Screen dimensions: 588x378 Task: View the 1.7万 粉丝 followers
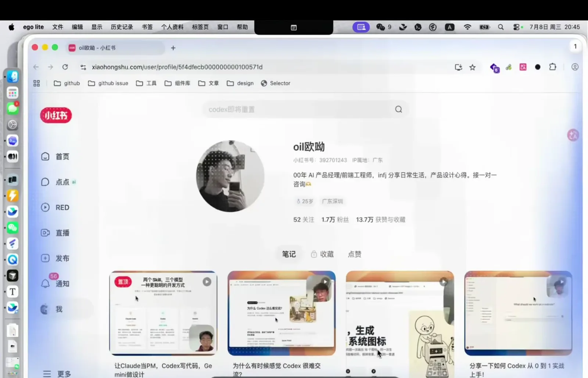(335, 220)
